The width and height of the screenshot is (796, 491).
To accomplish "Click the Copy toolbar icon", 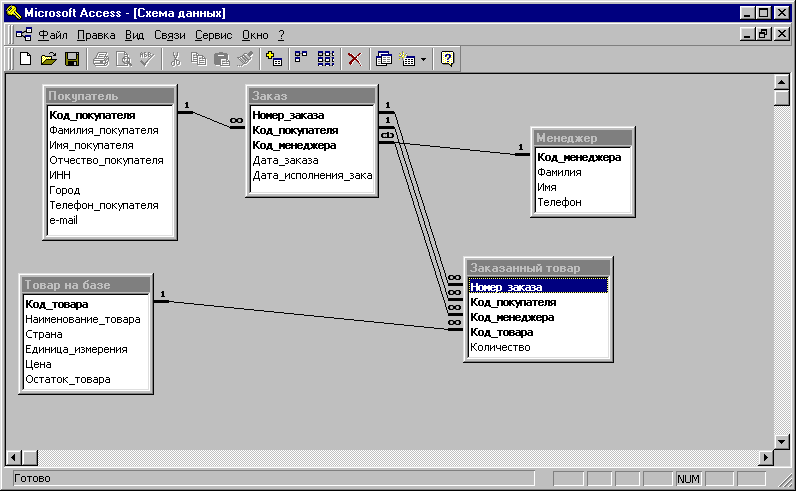I will pyautogui.click(x=198, y=59).
